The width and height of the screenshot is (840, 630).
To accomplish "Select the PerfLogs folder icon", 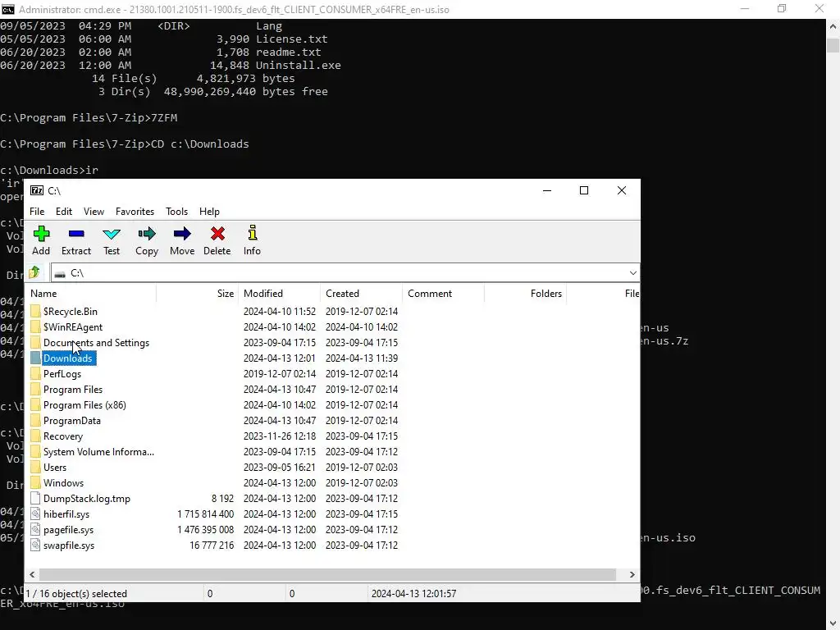I will [35, 373].
